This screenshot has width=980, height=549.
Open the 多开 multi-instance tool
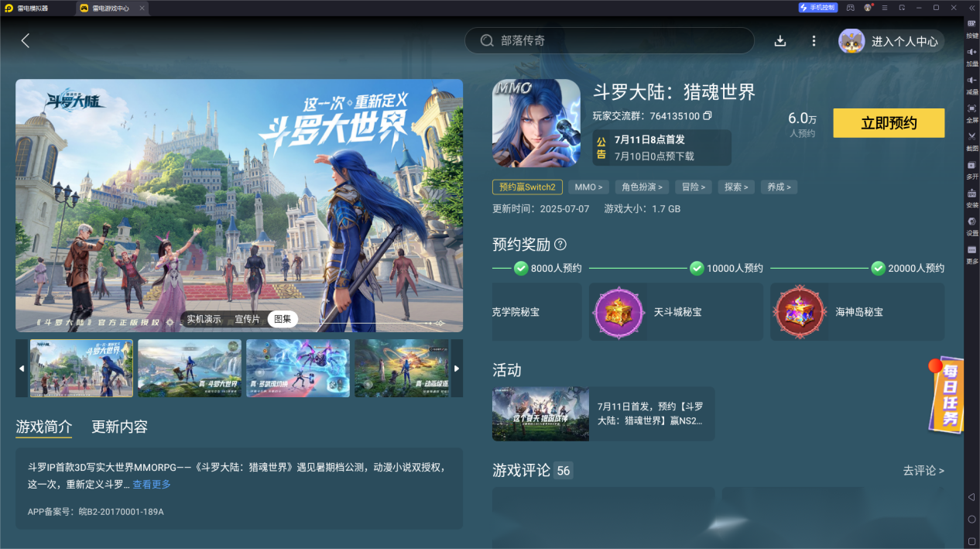pyautogui.click(x=972, y=170)
